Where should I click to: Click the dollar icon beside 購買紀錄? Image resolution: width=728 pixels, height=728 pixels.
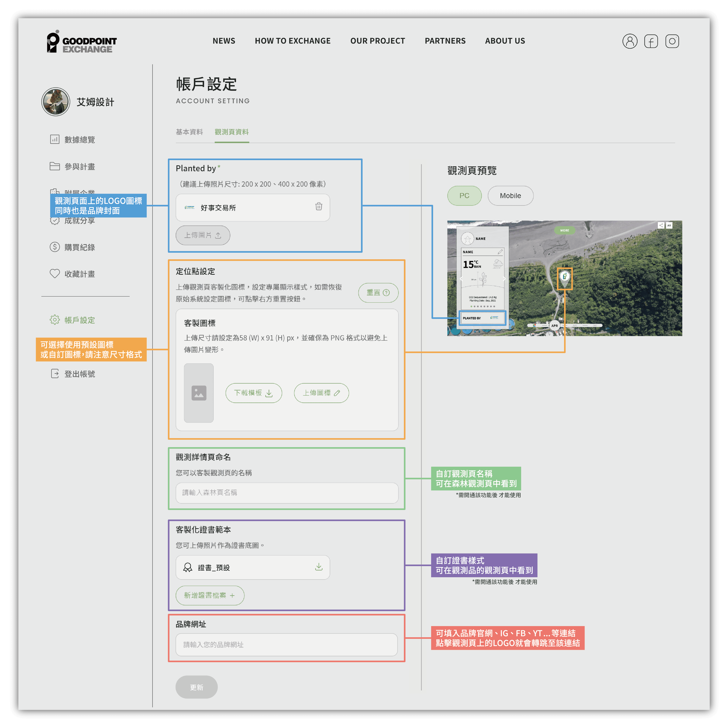point(55,247)
